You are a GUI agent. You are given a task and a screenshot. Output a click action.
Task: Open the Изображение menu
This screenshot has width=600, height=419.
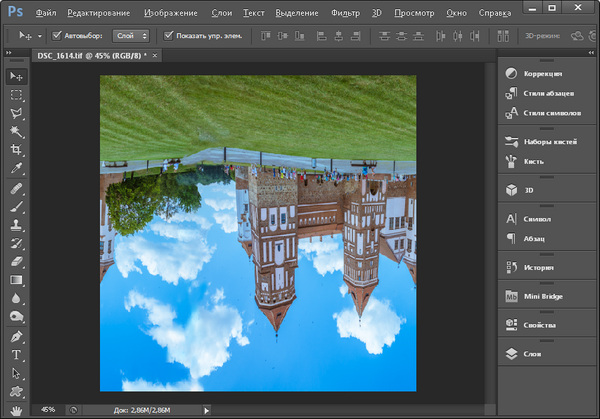coord(171,13)
